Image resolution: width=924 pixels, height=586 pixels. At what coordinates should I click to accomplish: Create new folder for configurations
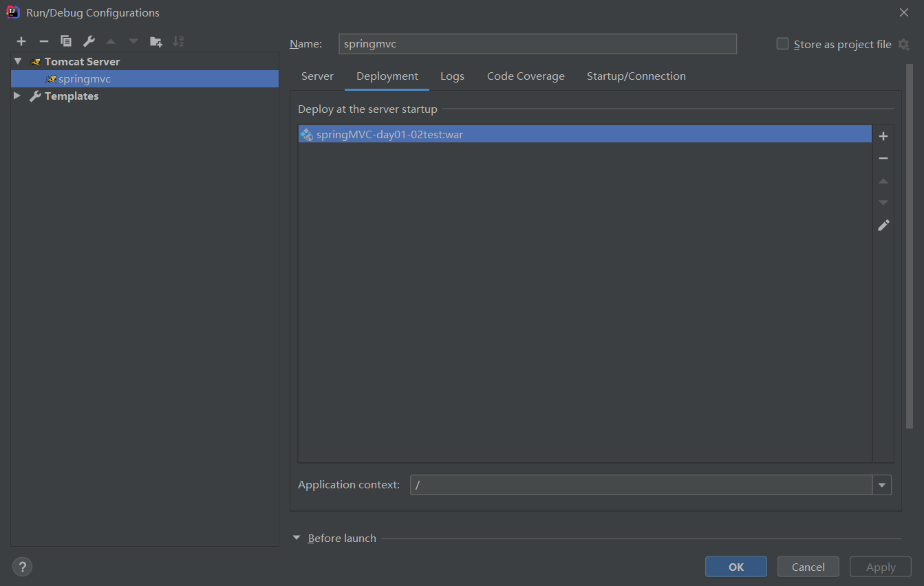[x=156, y=41]
